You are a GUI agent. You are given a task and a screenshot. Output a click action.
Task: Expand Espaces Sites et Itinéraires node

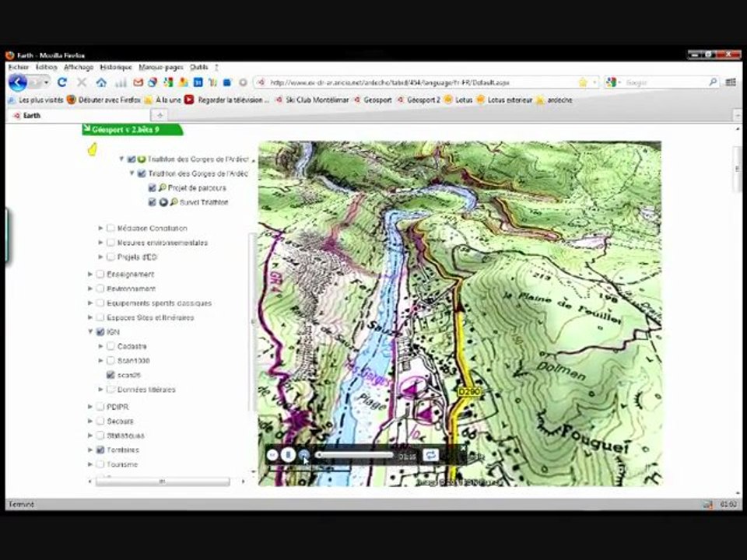(90, 317)
